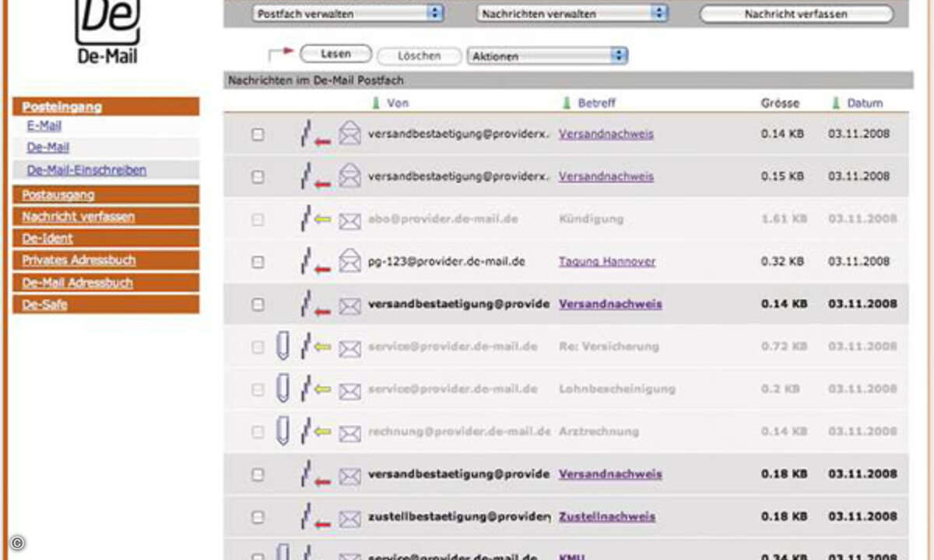Image resolution: width=934 pixels, height=560 pixels.
Task: Click the yellow arrow icon in Lohnbescheinigung row
Action: click(x=322, y=390)
